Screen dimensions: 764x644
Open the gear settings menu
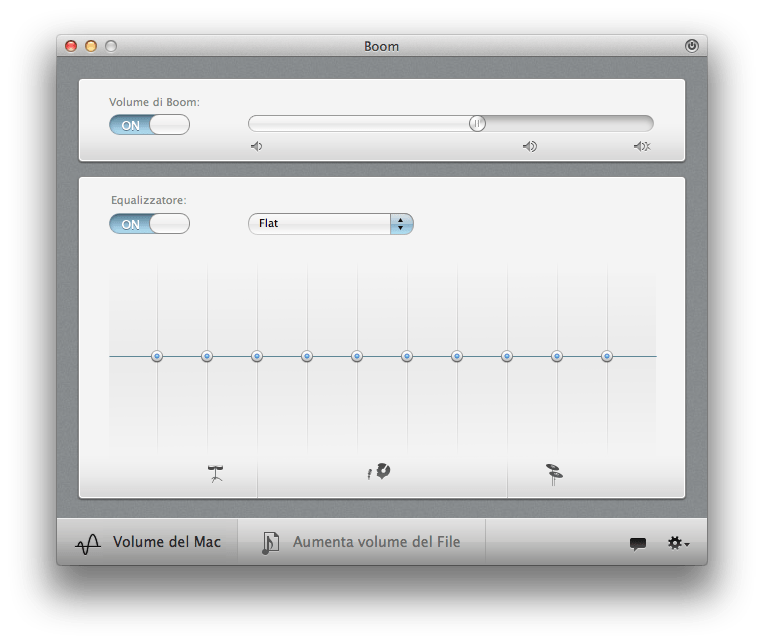click(x=678, y=543)
